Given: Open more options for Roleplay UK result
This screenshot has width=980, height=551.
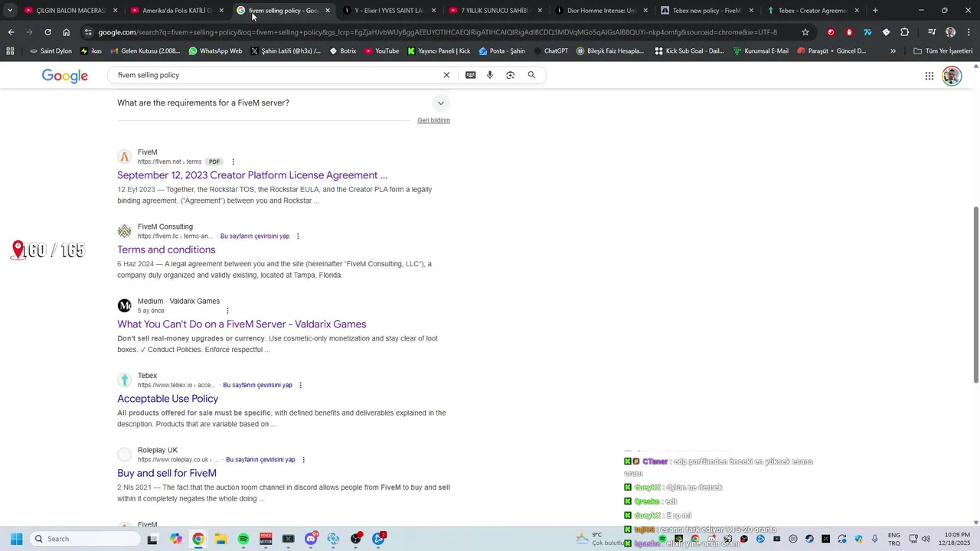Looking at the screenshot, I should click(303, 460).
